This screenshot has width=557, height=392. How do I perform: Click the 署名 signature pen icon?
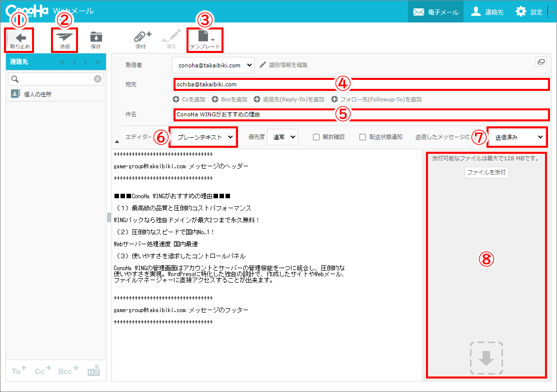point(171,40)
